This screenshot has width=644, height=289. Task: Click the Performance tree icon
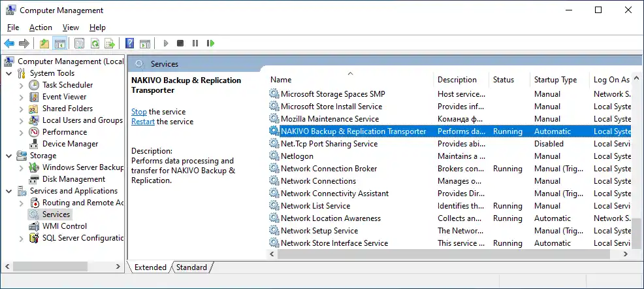pyautogui.click(x=34, y=132)
